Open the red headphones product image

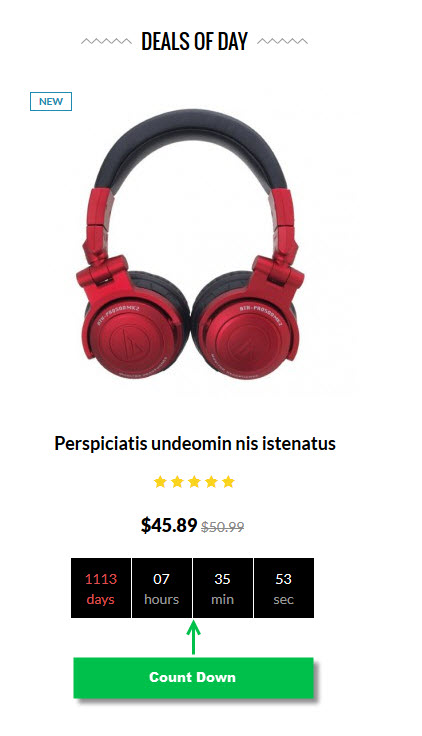192,244
